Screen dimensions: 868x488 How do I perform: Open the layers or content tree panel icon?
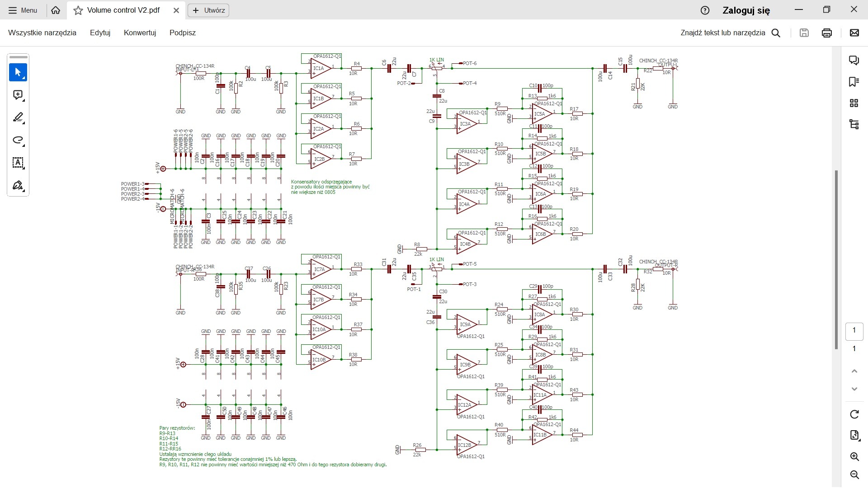point(854,124)
